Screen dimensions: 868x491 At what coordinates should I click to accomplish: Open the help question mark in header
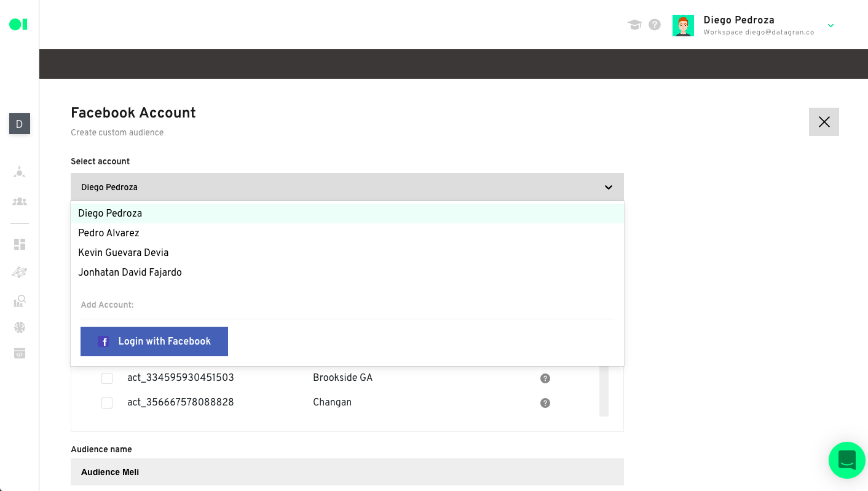coord(655,25)
